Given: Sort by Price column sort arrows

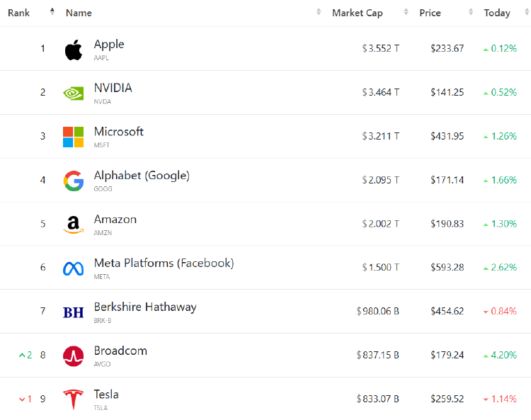Looking at the screenshot, I should point(471,12).
